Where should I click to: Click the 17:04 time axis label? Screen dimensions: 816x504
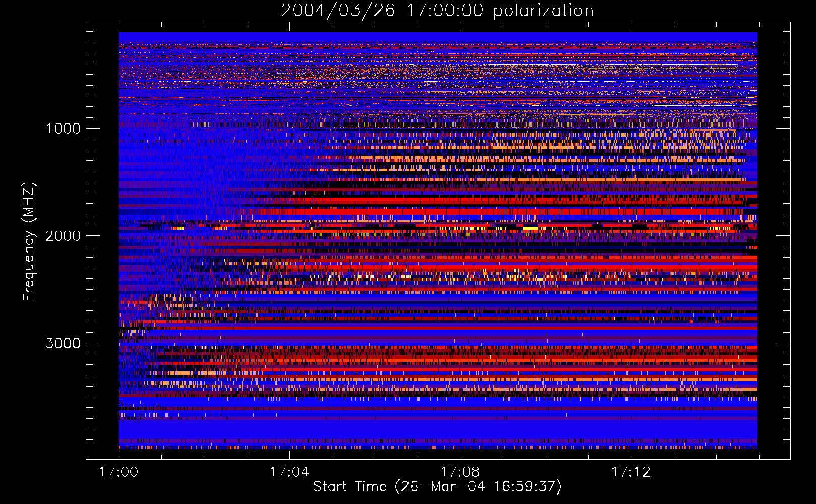[x=289, y=472]
